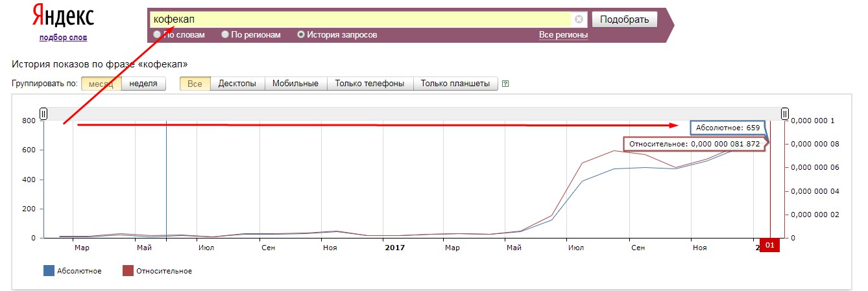Group by 'неделя'
This screenshot has width=868, height=291.
coord(143,84)
